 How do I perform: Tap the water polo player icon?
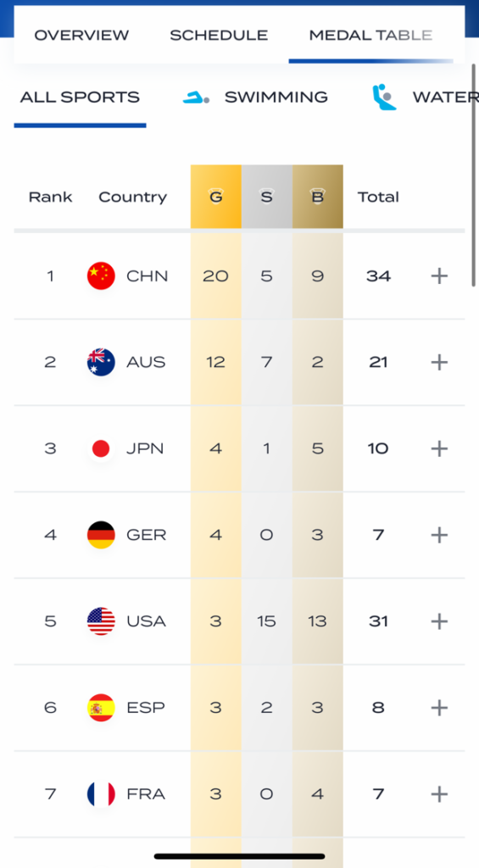click(384, 97)
